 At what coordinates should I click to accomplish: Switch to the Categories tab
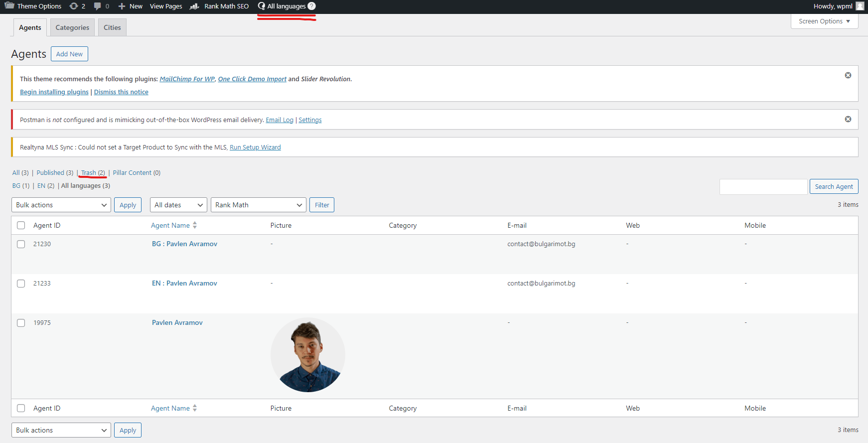click(72, 27)
